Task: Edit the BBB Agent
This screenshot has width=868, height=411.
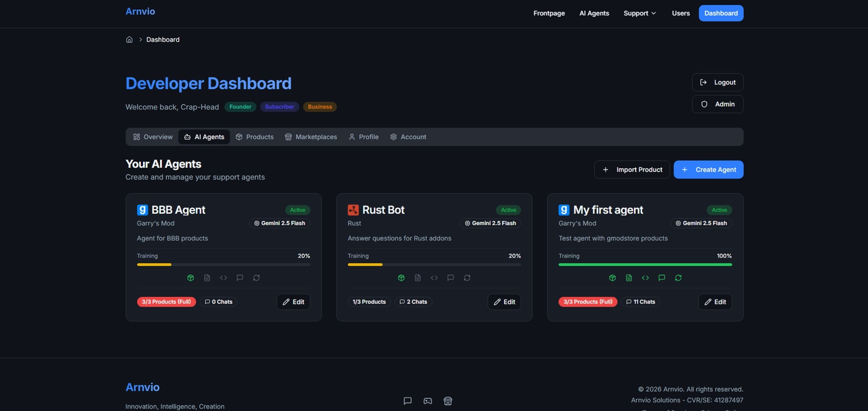Action: tap(293, 302)
